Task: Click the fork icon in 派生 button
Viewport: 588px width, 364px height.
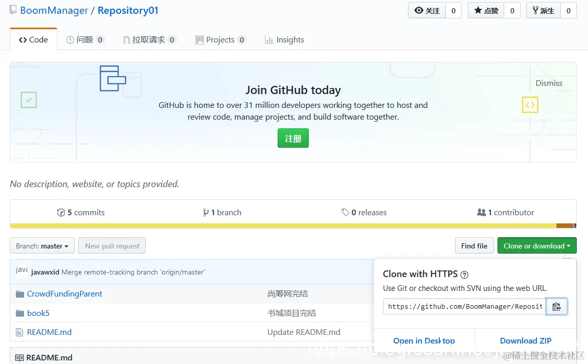Action: point(535,10)
